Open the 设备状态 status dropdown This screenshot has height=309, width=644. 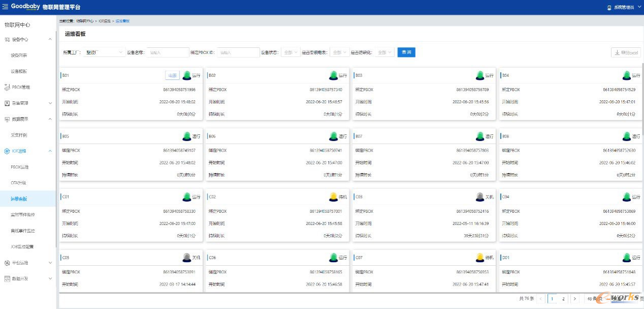click(x=291, y=52)
